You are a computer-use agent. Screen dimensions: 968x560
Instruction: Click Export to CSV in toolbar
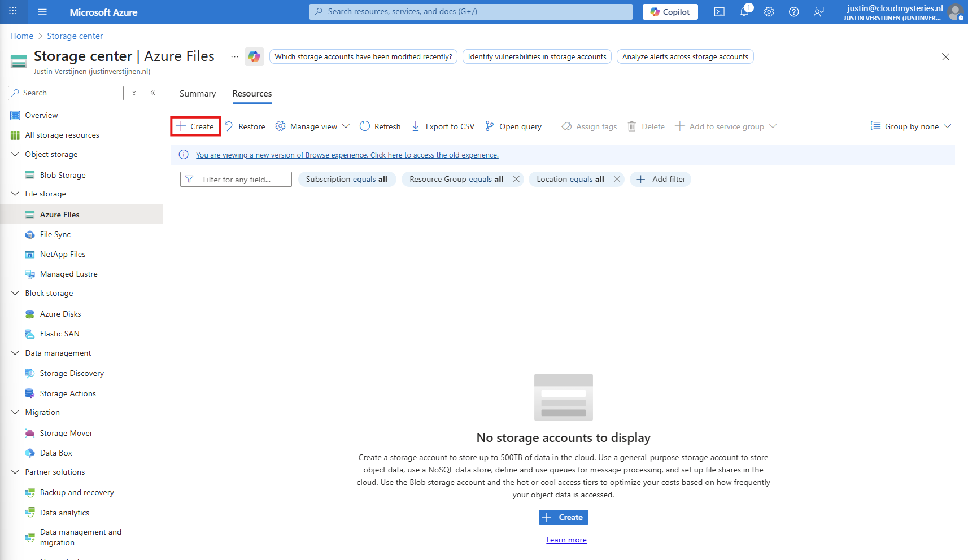[443, 126]
